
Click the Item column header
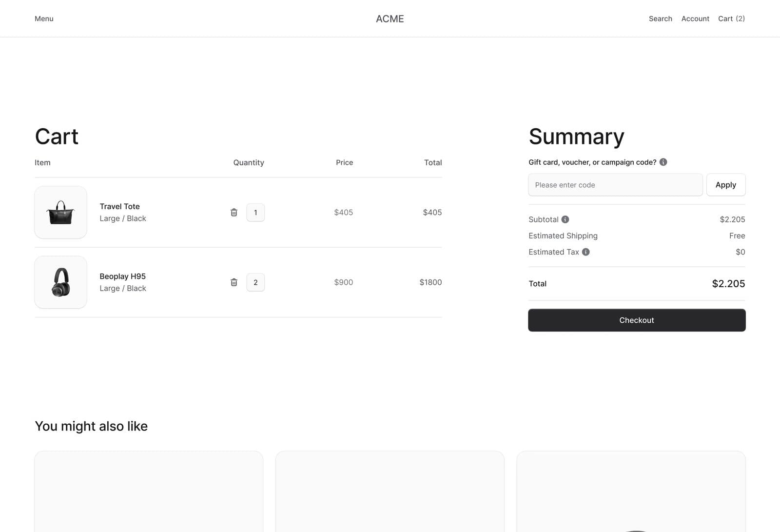pos(42,162)
